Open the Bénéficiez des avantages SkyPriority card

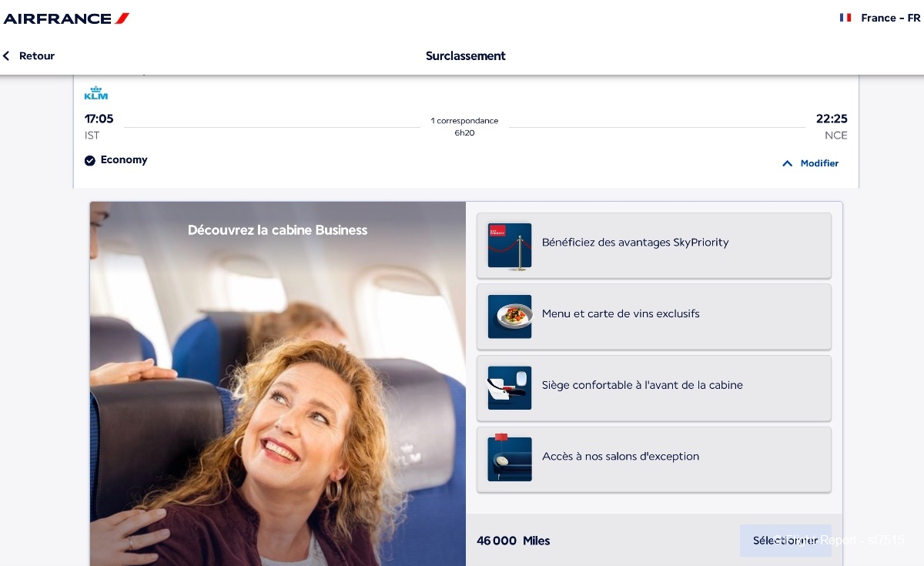tap(654, 246)
